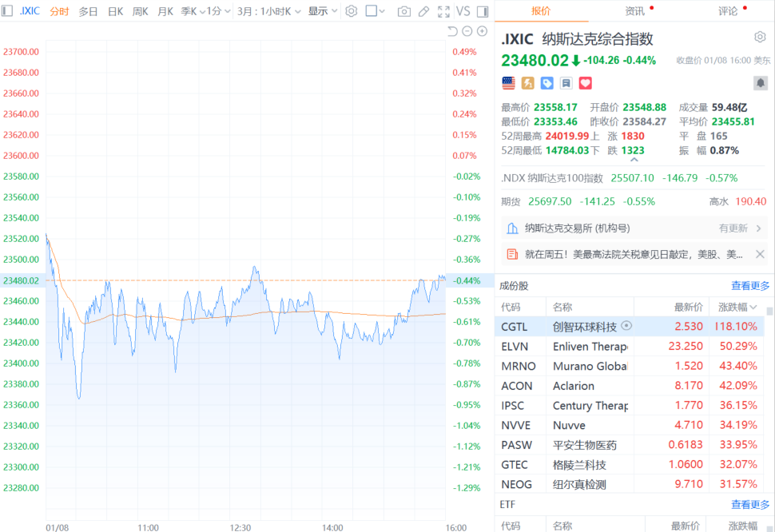The width and height of the screenshot is (775, 532).
Task: Open the 显示 display dropdown
Action: pos(323,11)
